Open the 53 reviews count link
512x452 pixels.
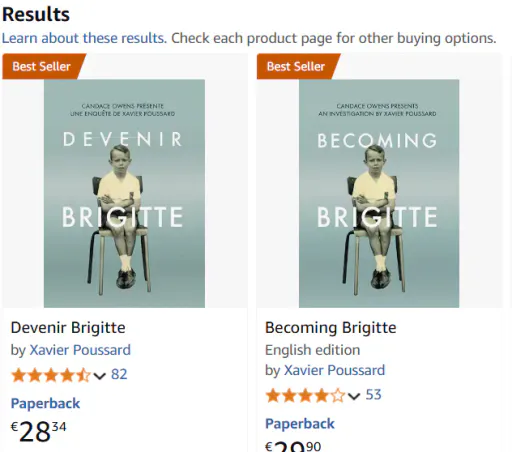pyautogui.click(x=373, y=395)
